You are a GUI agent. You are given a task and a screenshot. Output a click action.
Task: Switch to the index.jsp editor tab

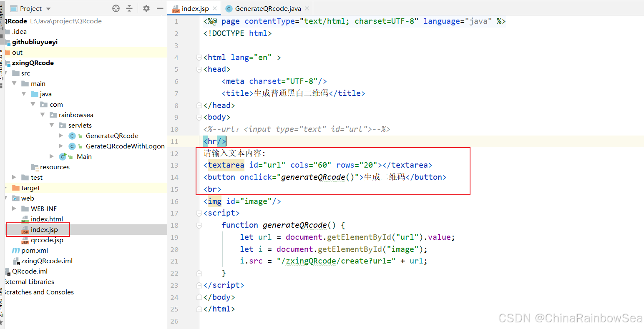point(195,8)
